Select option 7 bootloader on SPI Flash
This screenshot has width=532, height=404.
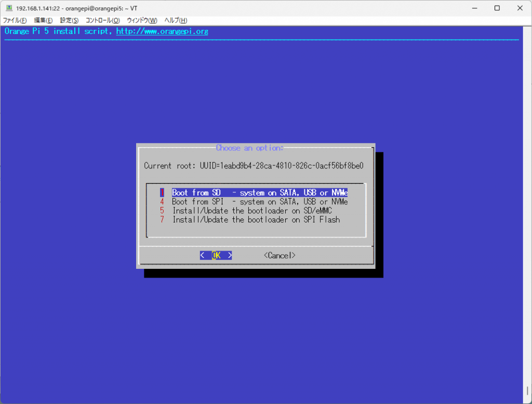point(250,219)
